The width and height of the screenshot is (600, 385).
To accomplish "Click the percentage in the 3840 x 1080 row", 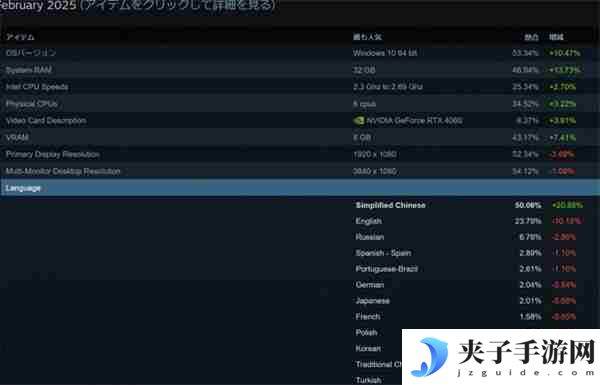I will 525,171.
